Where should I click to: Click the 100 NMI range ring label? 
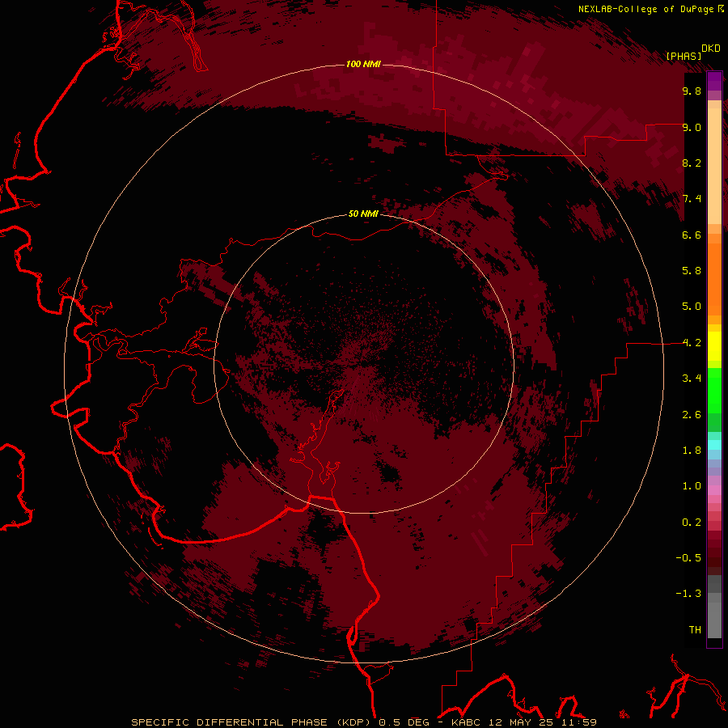pyautogui.click(x=363, y=64)
